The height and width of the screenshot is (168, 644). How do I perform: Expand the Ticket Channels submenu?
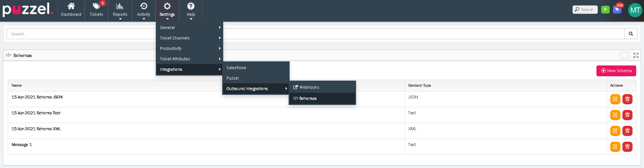click(x=189, y=38)
